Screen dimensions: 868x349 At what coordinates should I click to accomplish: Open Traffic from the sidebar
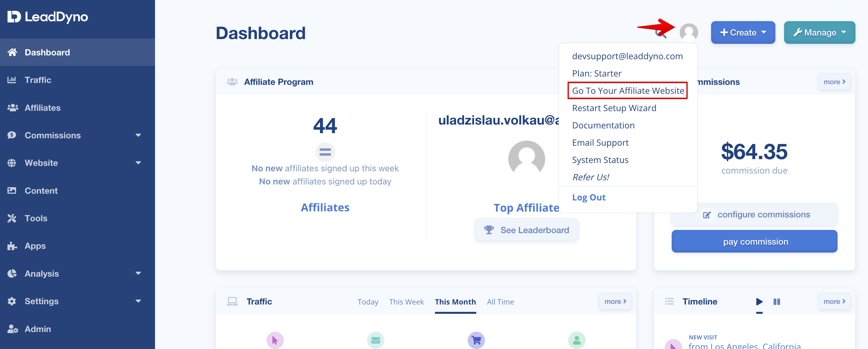(x=38, y=80)
